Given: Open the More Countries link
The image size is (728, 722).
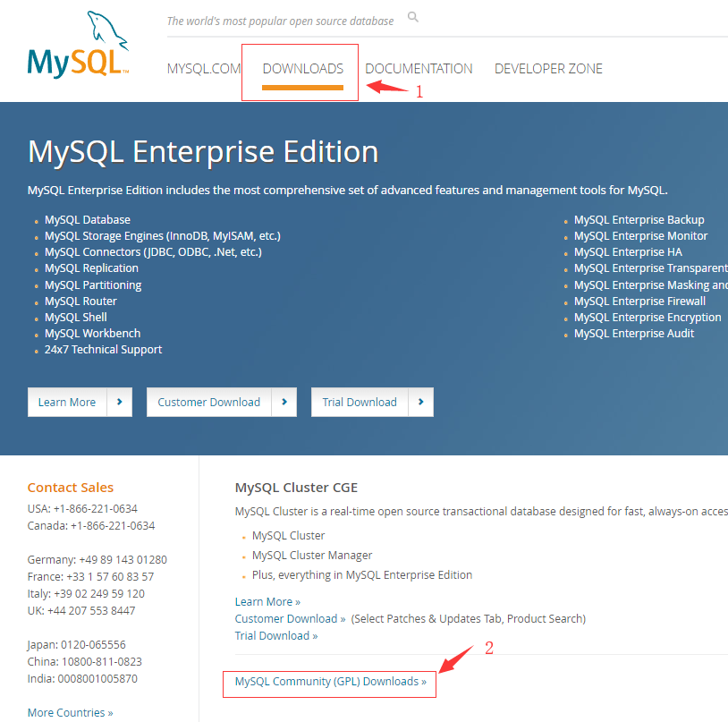Looking at the screenshot, I should coord(70,712).
